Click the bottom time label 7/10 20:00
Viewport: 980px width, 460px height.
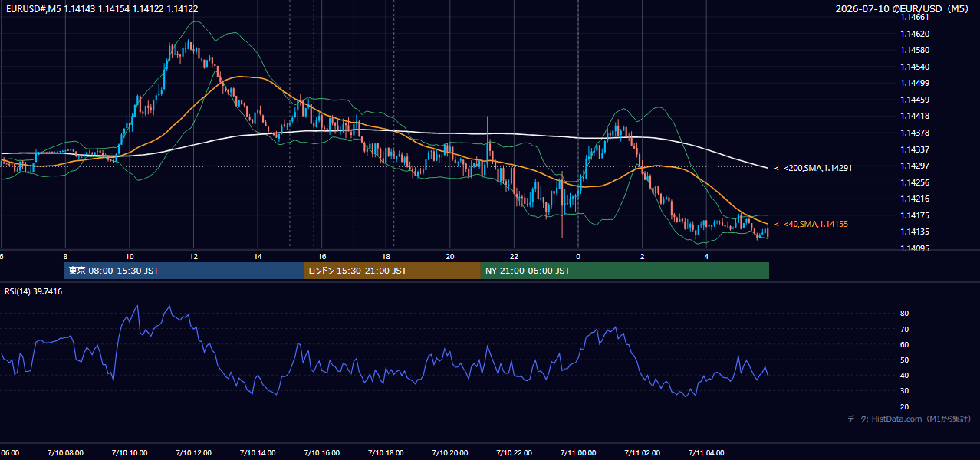[x=449, y=452]
